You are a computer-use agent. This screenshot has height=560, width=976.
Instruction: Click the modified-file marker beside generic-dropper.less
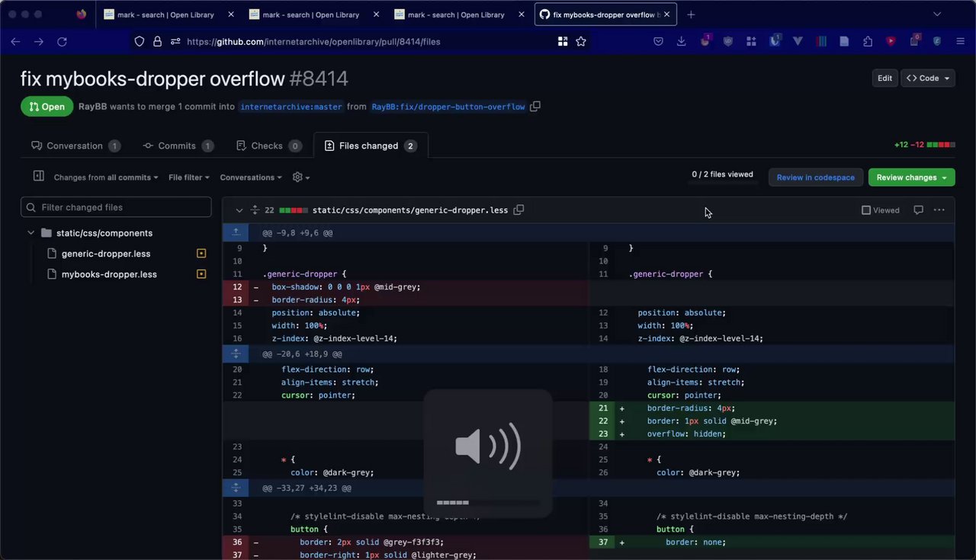pos(201,254)
